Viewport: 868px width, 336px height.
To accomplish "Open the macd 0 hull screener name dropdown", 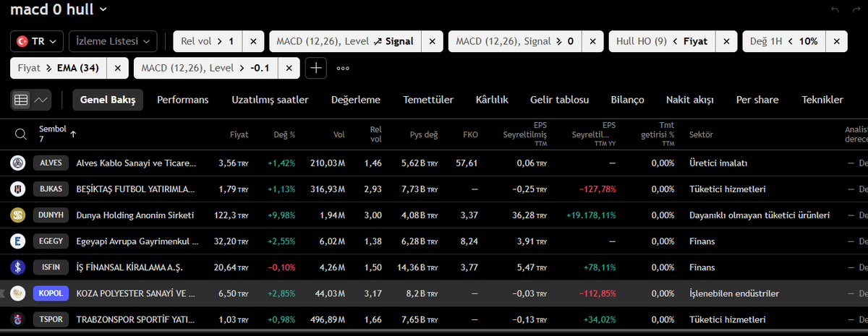I will [x=59, y=9].
